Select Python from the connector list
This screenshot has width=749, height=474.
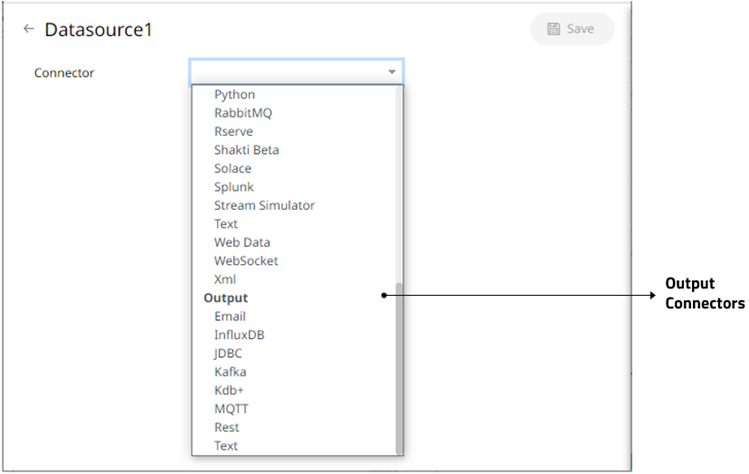(234, 94)
